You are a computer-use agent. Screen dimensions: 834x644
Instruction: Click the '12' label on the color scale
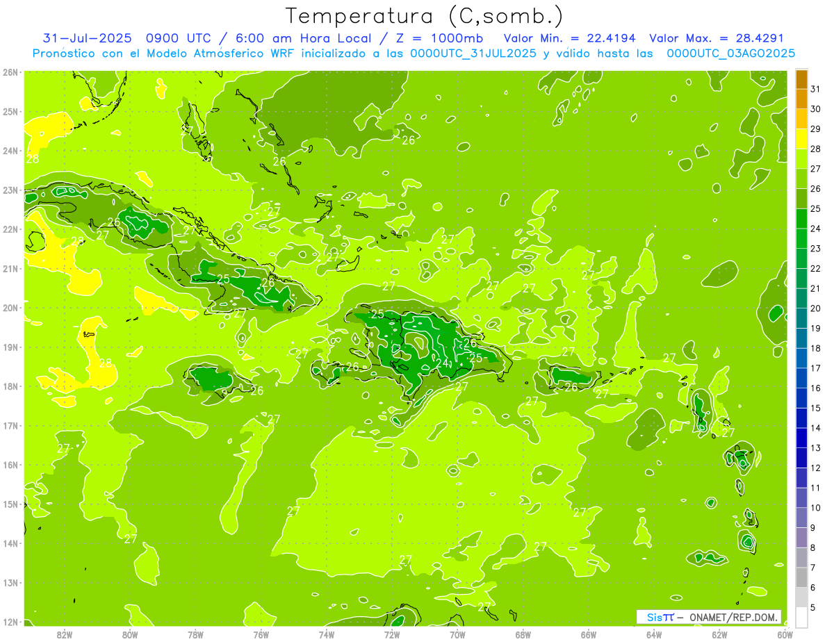click(x=815, y=468)
